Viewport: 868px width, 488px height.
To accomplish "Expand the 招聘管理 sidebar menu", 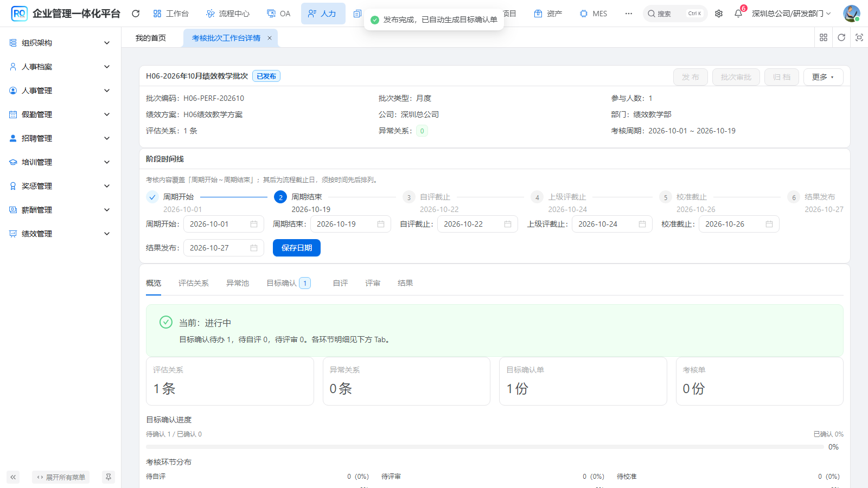I will pos(60,138).
